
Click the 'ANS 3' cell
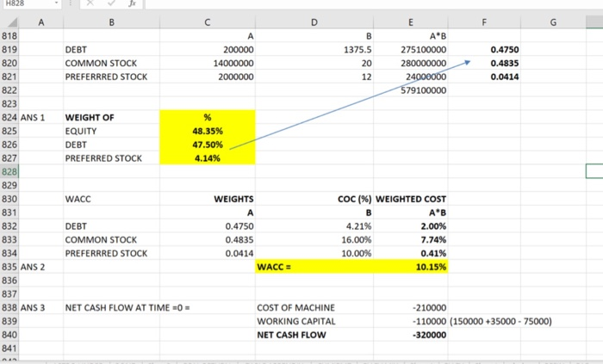[x=41, y=307]
